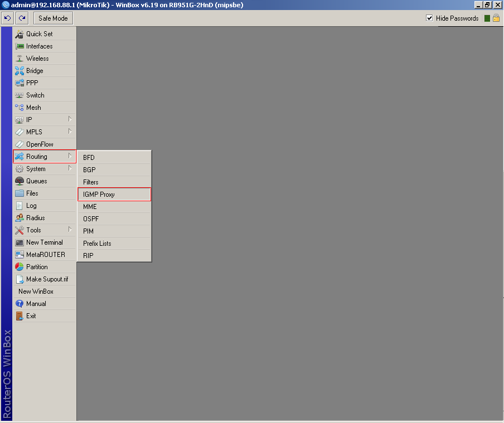Viewport: 504px width, 423px height.
Task: Click the Manual help icon
Action: coord(20,304)
